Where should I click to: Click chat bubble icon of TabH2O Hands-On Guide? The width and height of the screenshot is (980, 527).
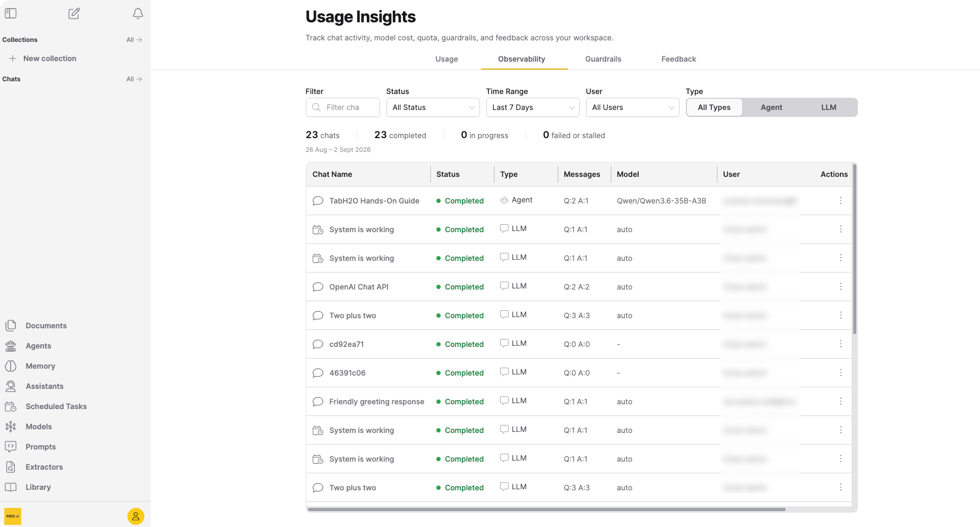point(318,201)
